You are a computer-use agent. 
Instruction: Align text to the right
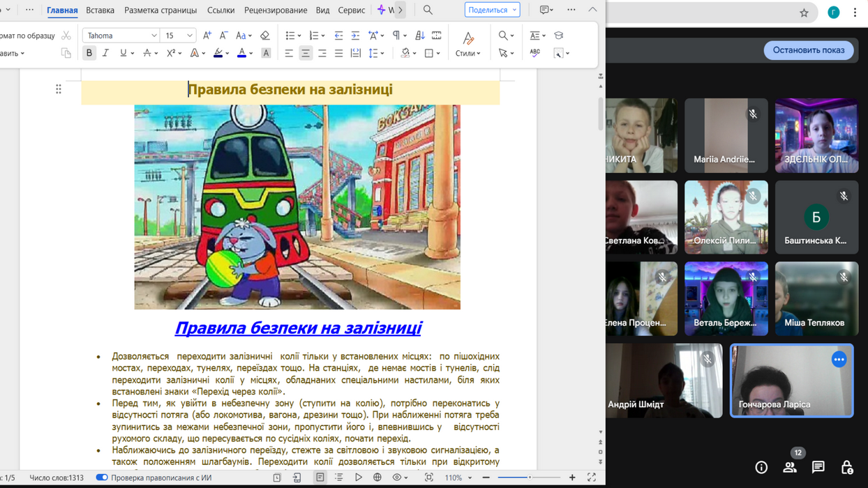[x=322, y=53]
